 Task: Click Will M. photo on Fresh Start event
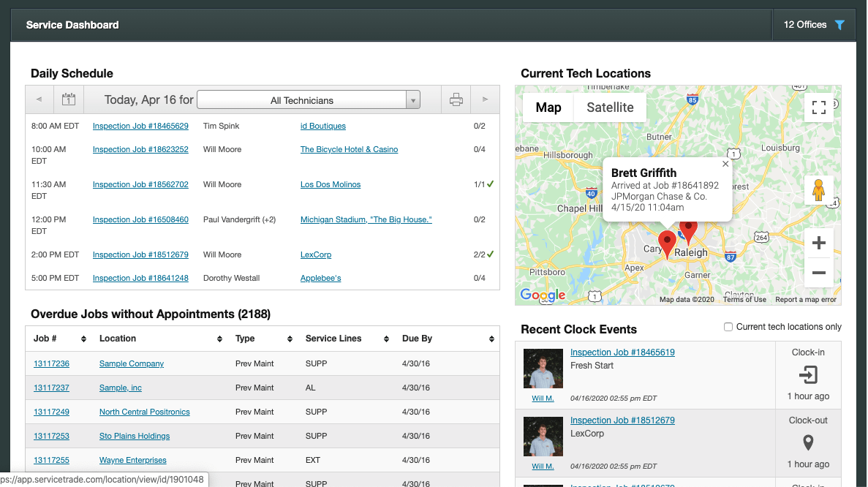coord(543,369)
